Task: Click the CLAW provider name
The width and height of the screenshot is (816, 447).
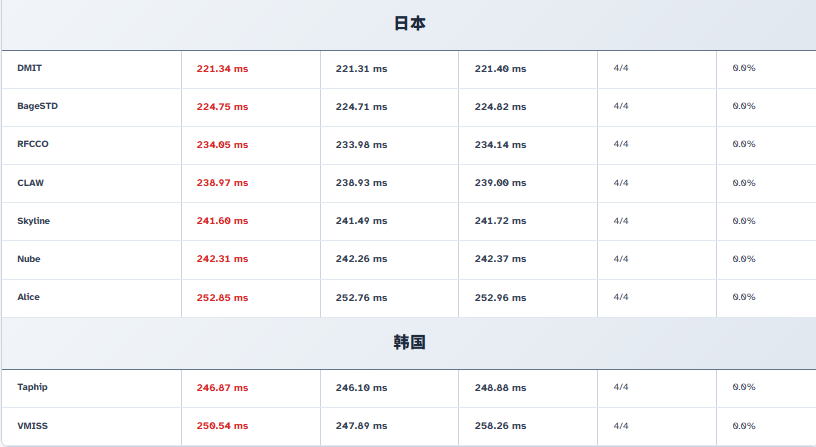Action: pyautogui.click(x=31, y=183)
